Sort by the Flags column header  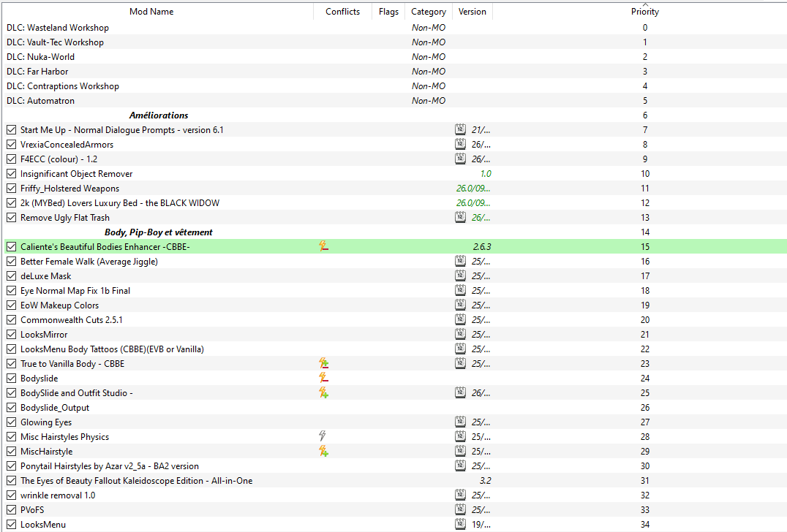[x=388, y=12]
